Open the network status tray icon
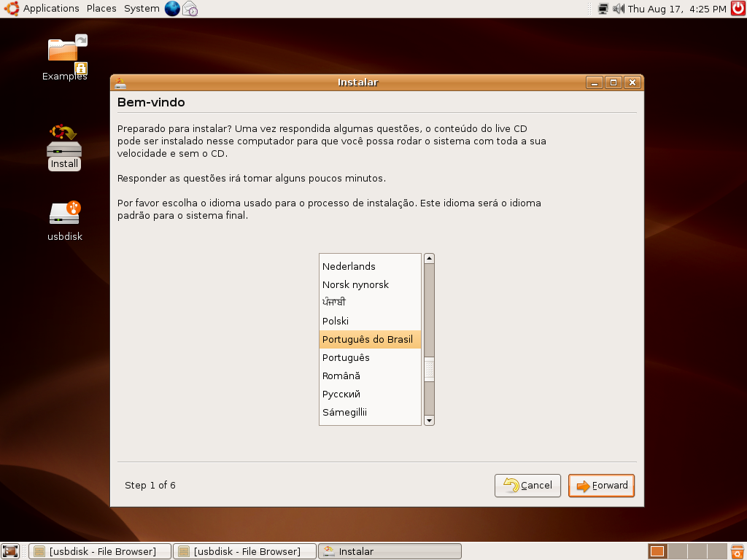Viewport: 747px width, 560px height. click(x=603, y=9)
